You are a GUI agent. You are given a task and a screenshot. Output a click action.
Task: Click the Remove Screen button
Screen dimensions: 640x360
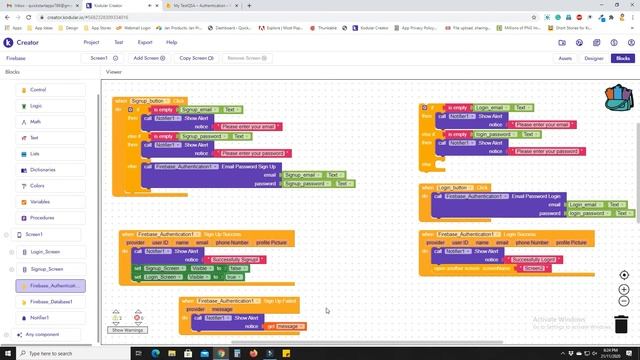pyautogui.click(x=247, y=58)
